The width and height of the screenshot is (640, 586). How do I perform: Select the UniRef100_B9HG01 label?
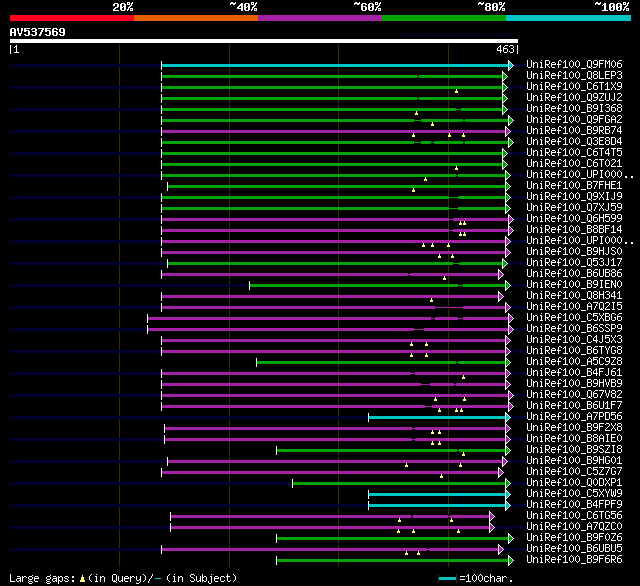[x=574, y=461]
